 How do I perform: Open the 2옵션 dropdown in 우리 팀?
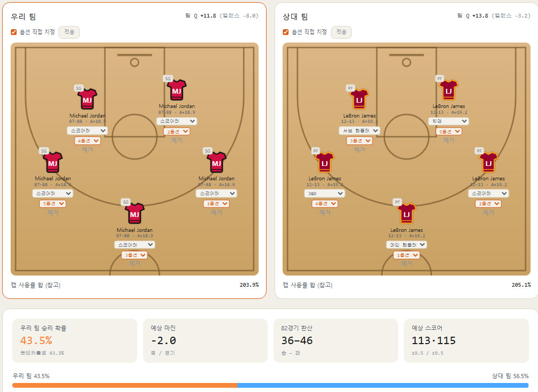pos(176,131)
